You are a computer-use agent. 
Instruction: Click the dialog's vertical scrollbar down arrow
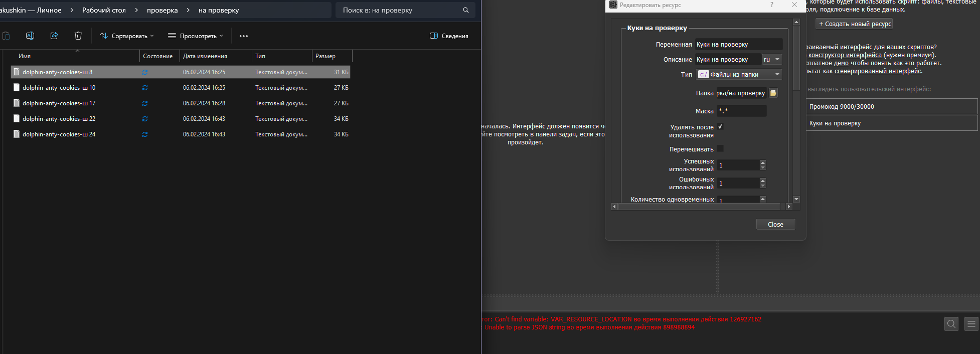click(x=796, y=199)
